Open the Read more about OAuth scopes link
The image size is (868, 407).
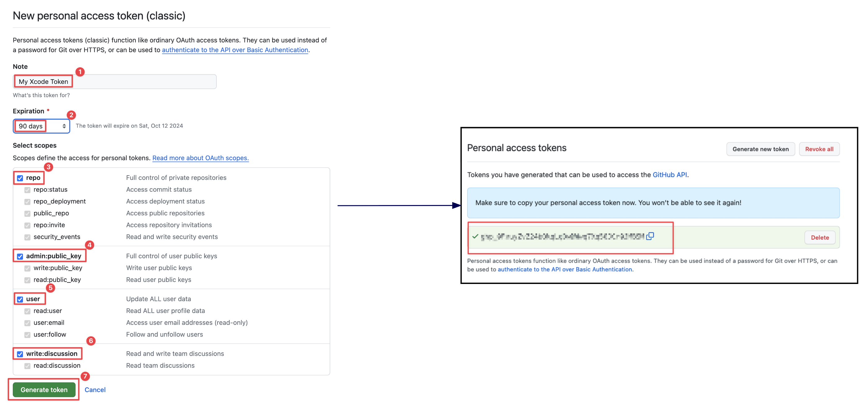(201, 158)
